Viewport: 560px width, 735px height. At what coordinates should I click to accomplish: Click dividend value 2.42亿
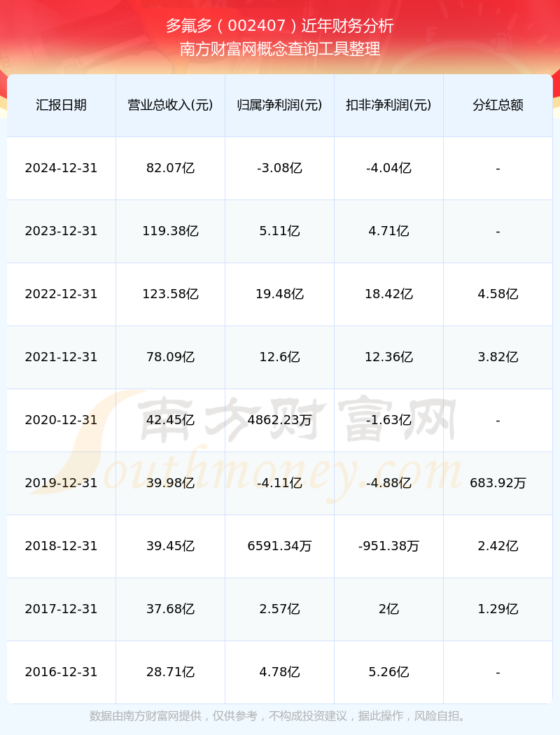498,545
